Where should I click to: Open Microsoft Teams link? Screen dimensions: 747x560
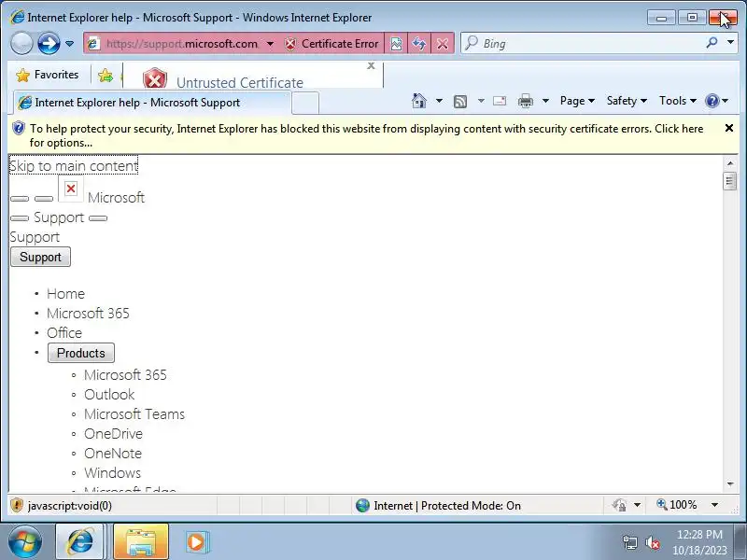(x=134, y=414)
